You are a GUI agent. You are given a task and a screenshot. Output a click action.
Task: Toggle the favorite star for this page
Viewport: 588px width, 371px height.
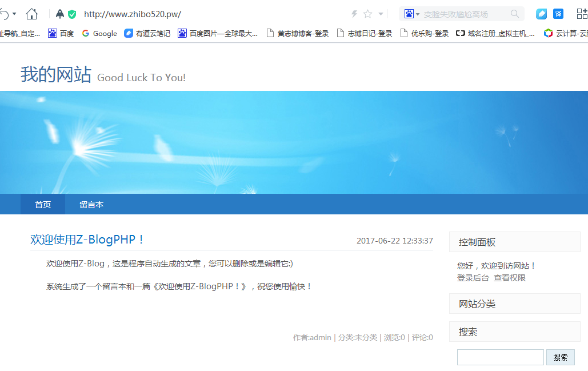pos(367,14)
